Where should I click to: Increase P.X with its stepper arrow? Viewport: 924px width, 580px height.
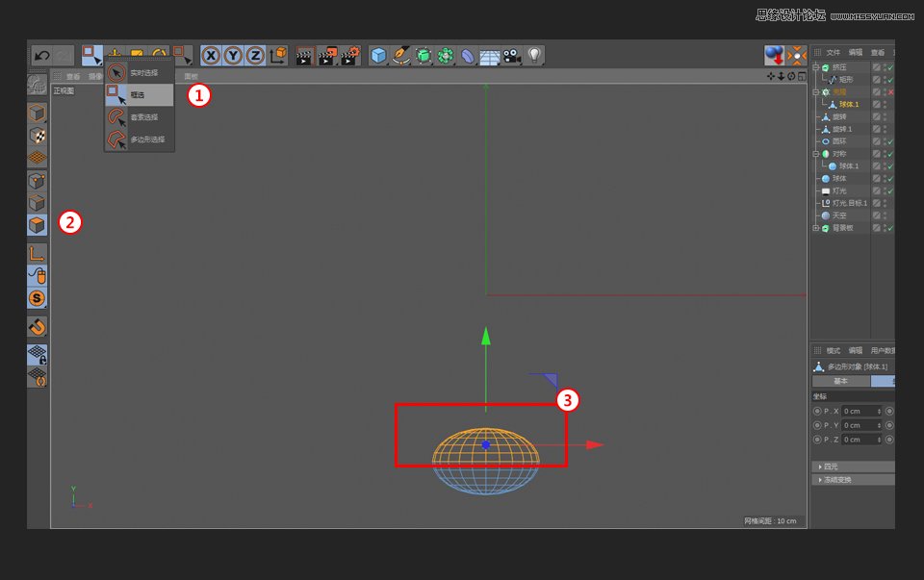point(879,409)
